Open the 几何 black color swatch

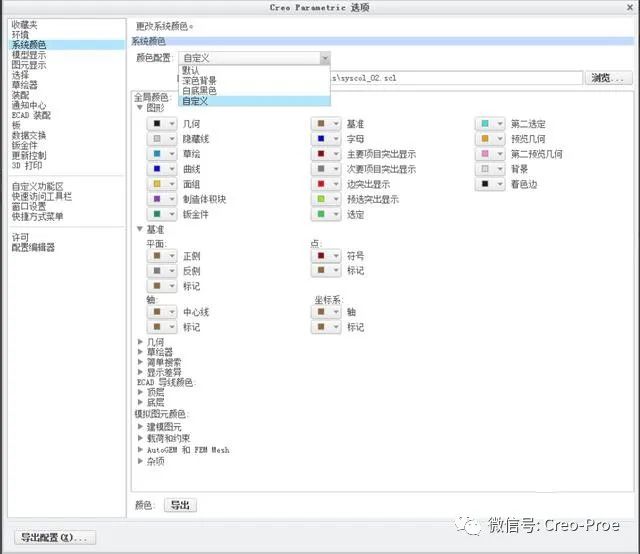162,124
